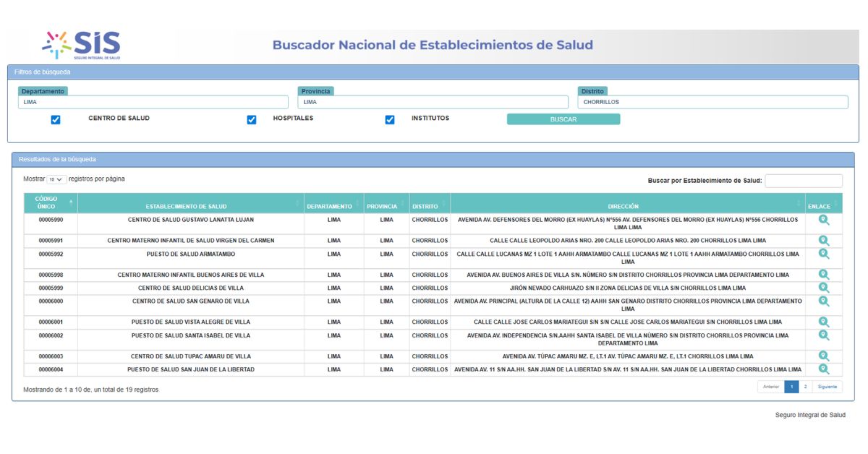This screenshot has height=454, width=868.
Task: Go to Anterior page
Action: (771, 387)
